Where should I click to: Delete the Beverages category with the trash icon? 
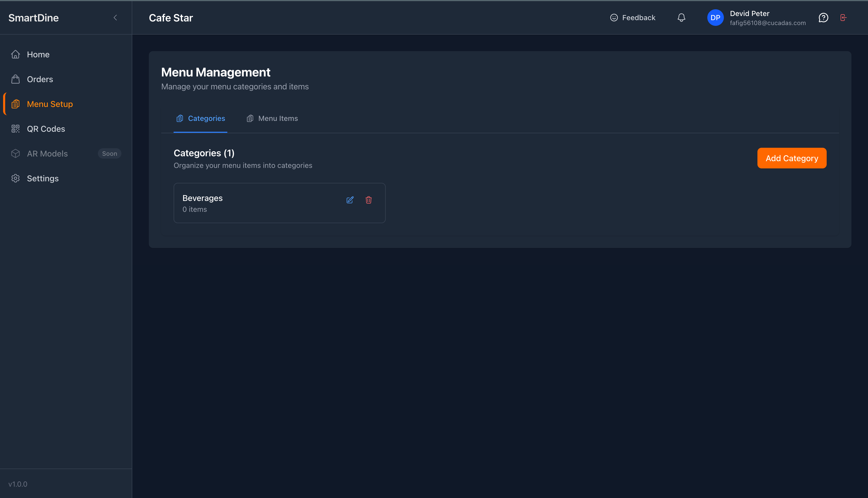click(368, 200)
